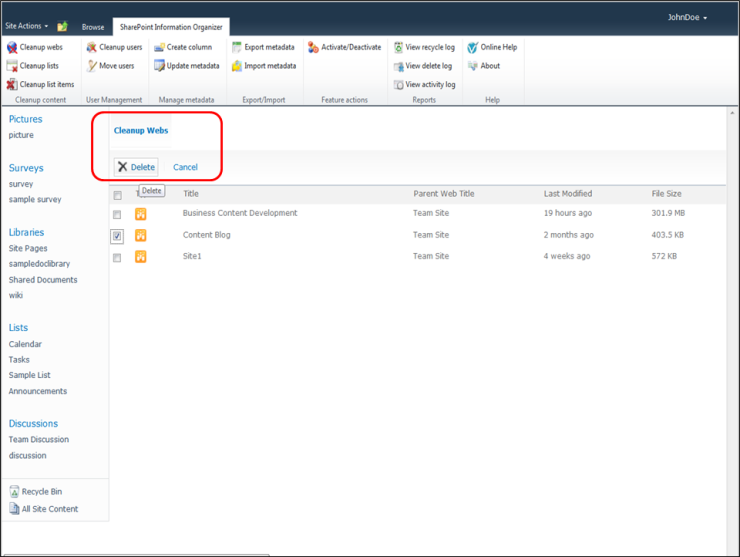Open the survey link in sidebar
The height and width of the screenshot is (557, 740).
pos(21,184)
